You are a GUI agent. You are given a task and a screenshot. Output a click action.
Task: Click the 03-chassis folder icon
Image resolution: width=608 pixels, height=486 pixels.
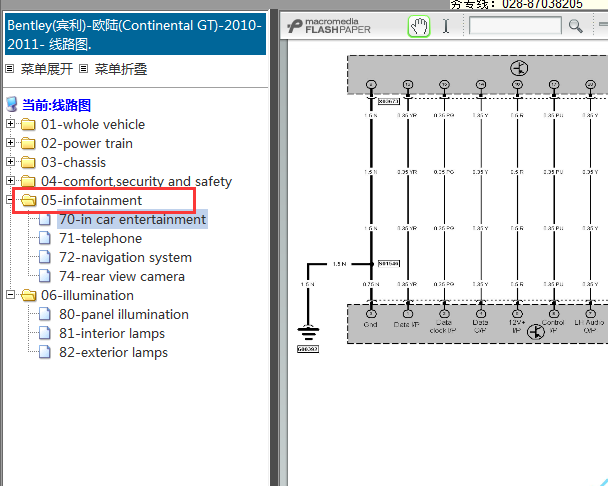point(28,162)
